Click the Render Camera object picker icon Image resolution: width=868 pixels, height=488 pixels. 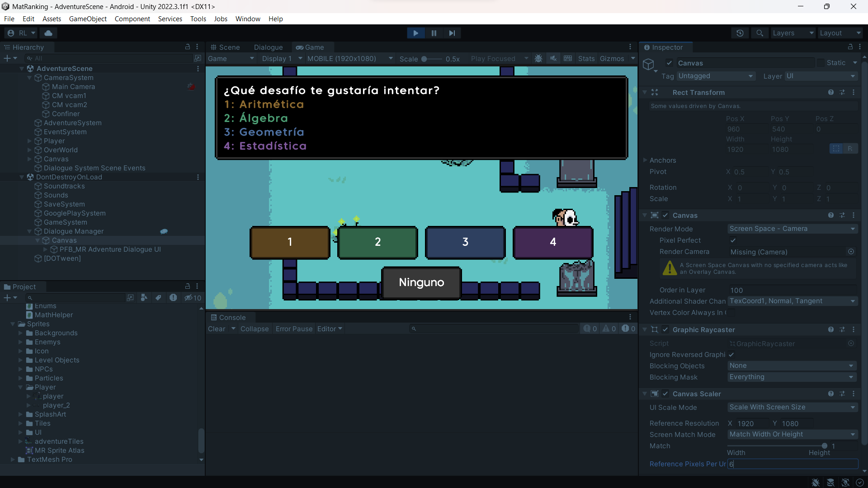tap(851, 252)
